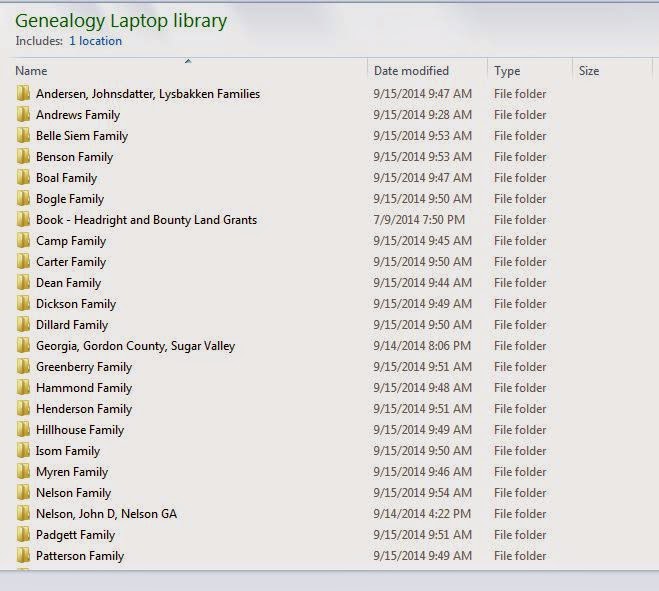Open the '1 location' library link
The height and width of the screenshot is (591, 659).
pyautogui.click(x=95, y=41)
